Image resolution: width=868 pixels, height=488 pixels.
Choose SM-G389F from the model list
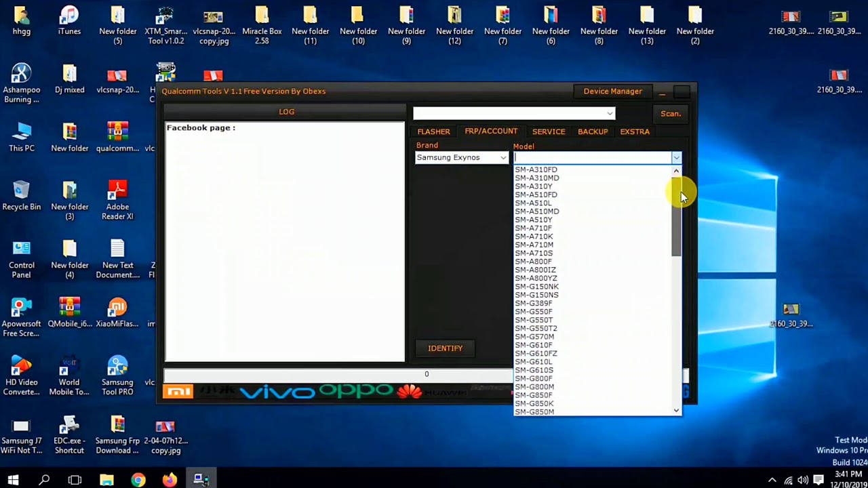pyautogui.click(x=533, y=303)
